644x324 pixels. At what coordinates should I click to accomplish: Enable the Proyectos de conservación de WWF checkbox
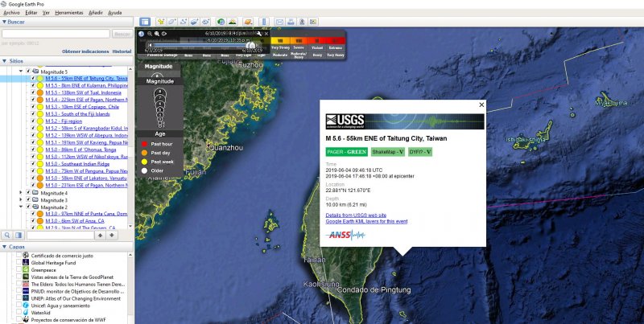coord(19,319)
